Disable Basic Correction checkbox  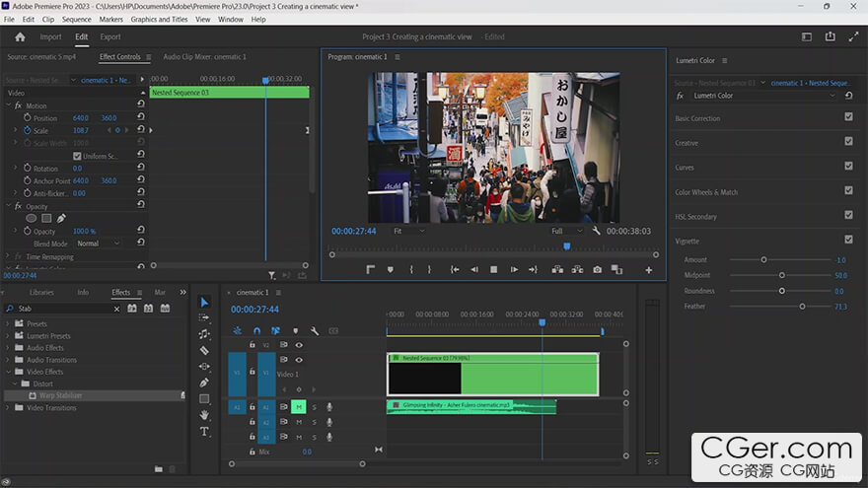(848, 116)
